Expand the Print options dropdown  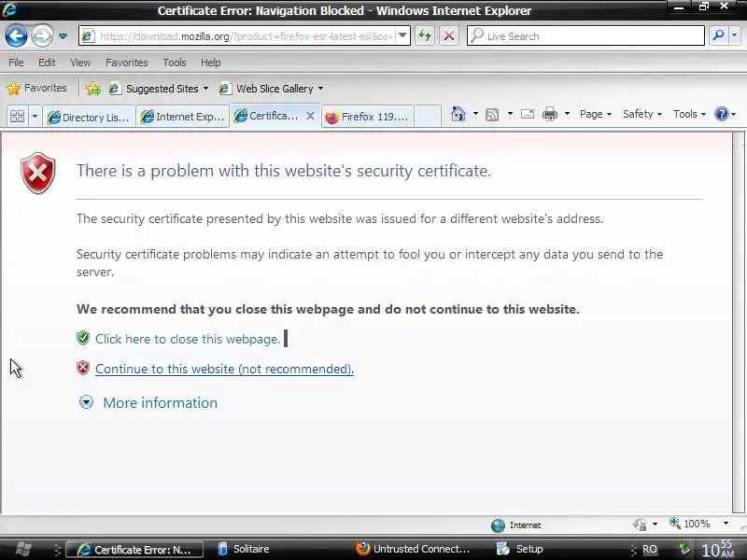[567, 114]
